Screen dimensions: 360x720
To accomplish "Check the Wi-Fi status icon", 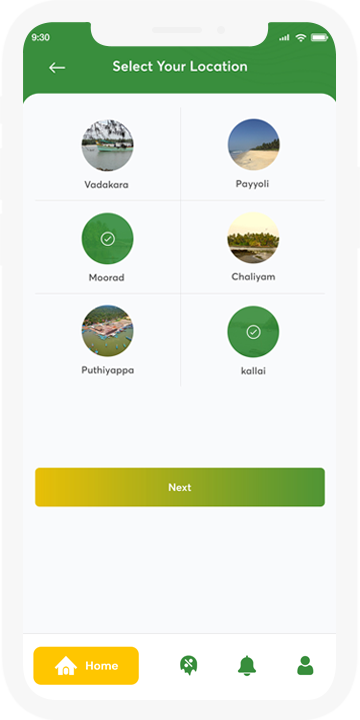I will (x=301, y=38).
